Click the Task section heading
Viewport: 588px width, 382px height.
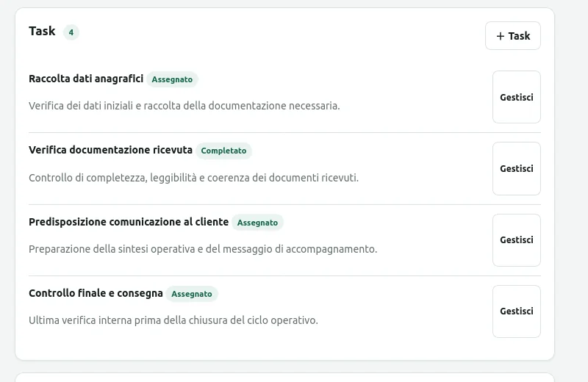[x=42, y=31]
